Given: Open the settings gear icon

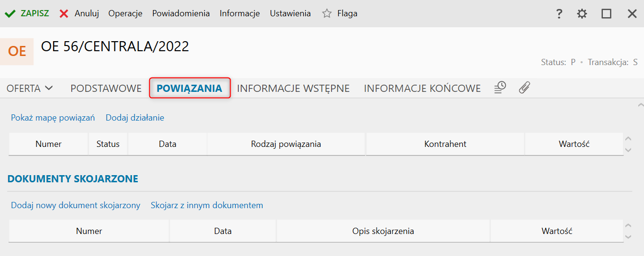Looking at the screenshot, I should point(582,14).
